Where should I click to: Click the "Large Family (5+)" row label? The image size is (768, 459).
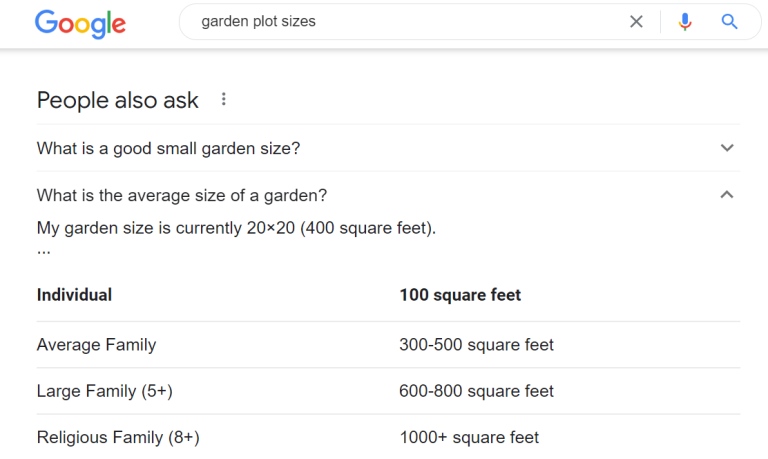(104, 391)
